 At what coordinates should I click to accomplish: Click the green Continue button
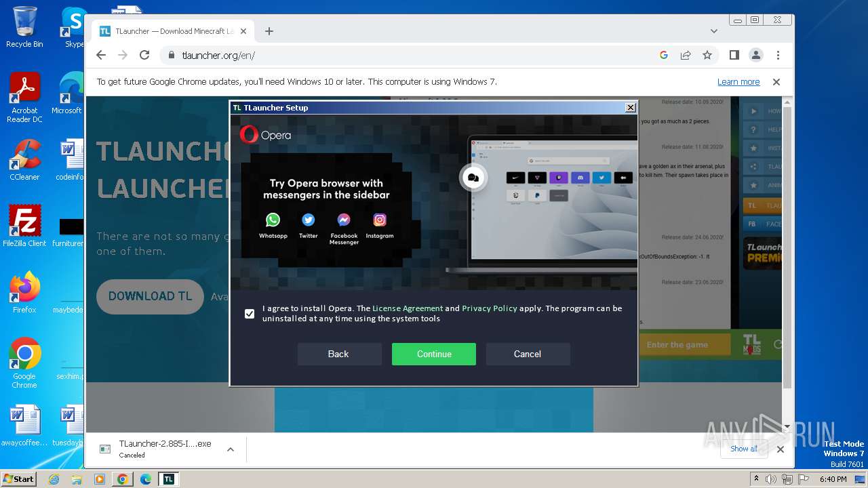[434, 354]
